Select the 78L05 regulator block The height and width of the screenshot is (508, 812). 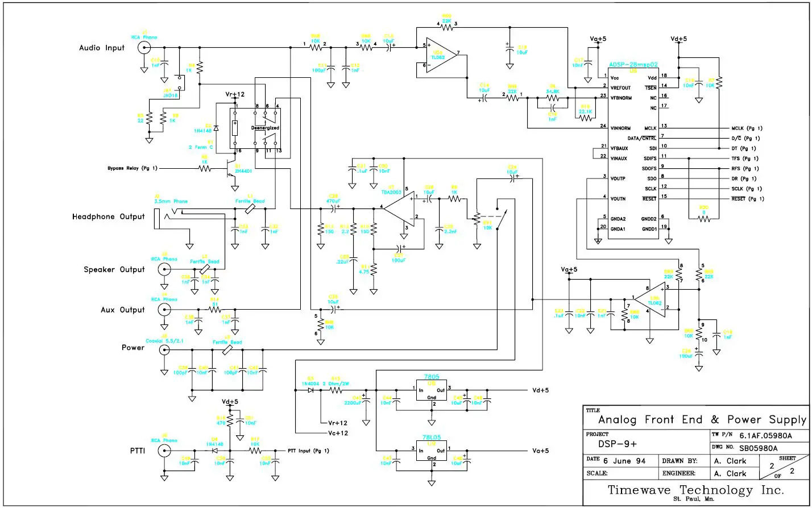430,451
